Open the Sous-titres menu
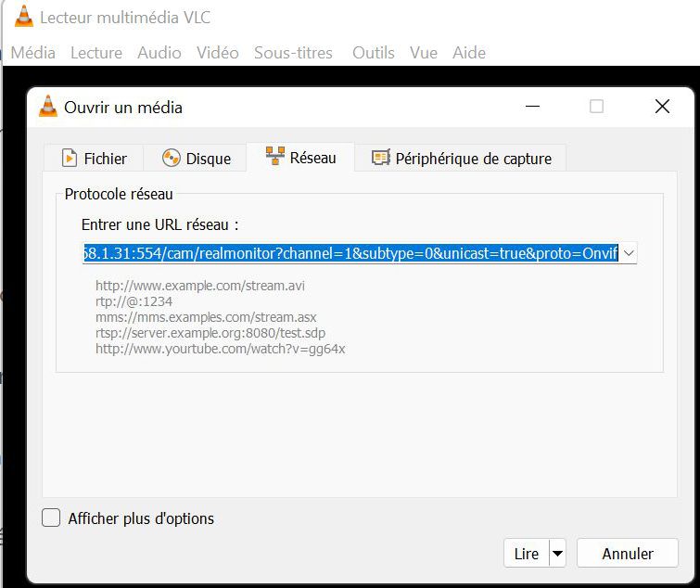Screen dimensions: 700x588 293,53
